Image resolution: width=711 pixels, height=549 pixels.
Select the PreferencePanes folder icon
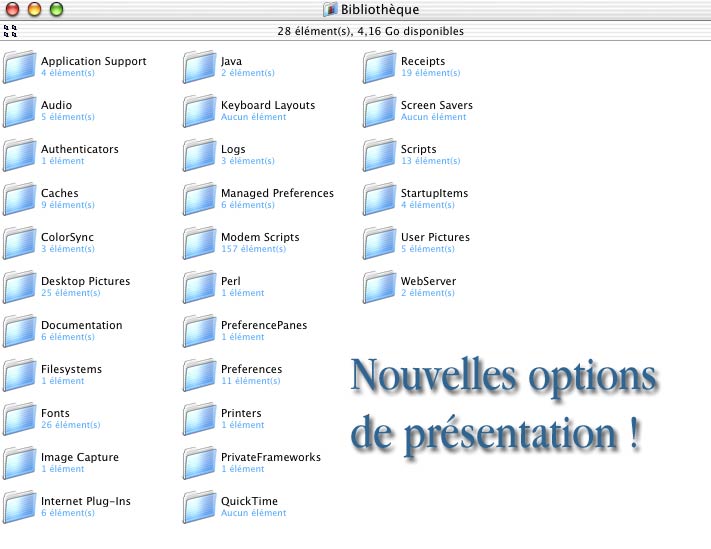pos(200,331)
